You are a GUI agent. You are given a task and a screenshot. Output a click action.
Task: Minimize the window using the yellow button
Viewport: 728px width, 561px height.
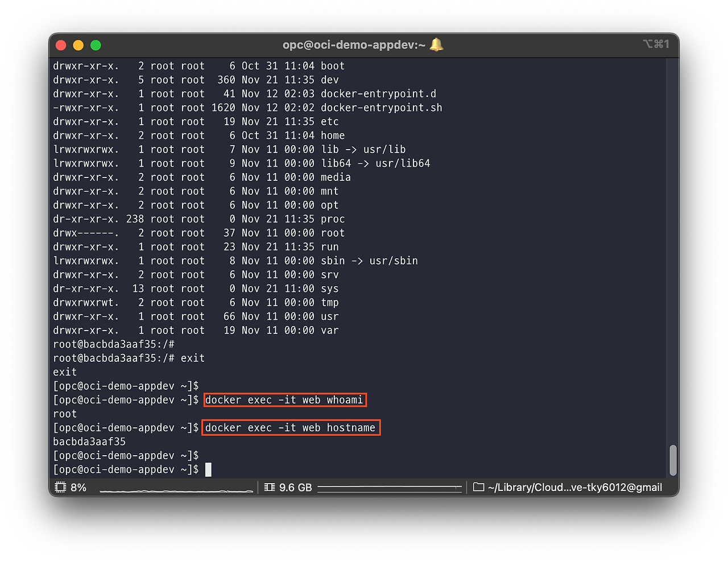[78, 45]
